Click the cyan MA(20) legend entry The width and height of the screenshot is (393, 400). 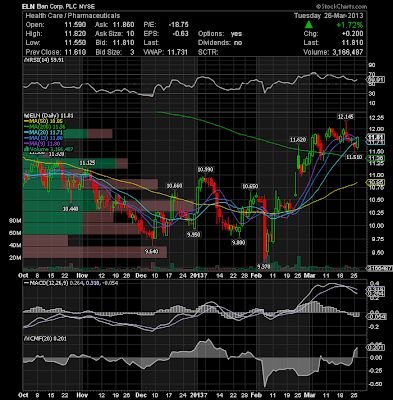coord(44,132)
